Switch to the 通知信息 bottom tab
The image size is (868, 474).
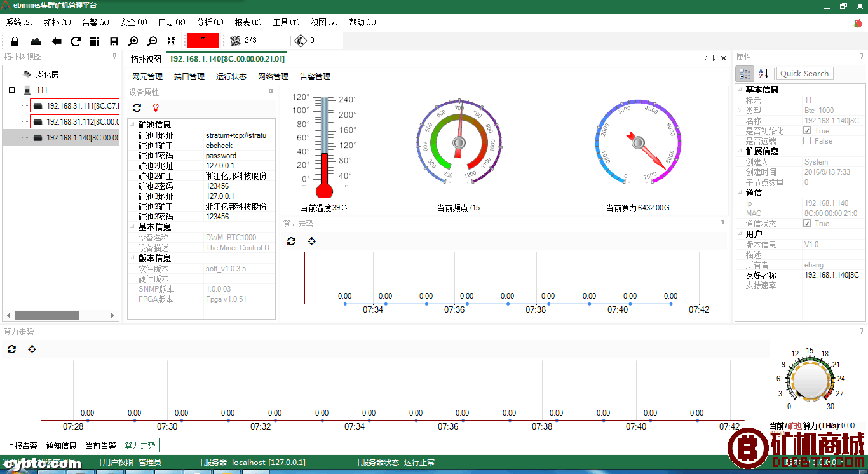point(62,445)
